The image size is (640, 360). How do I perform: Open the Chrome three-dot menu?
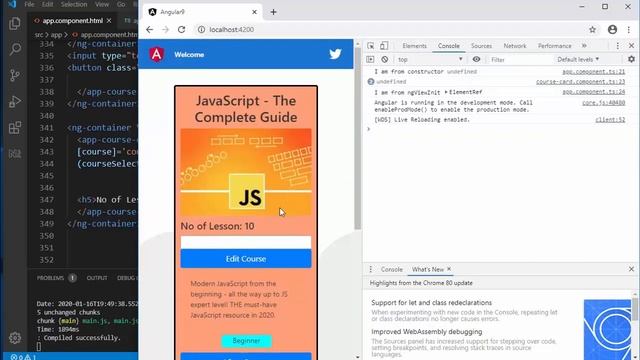(x=629, y=29)
